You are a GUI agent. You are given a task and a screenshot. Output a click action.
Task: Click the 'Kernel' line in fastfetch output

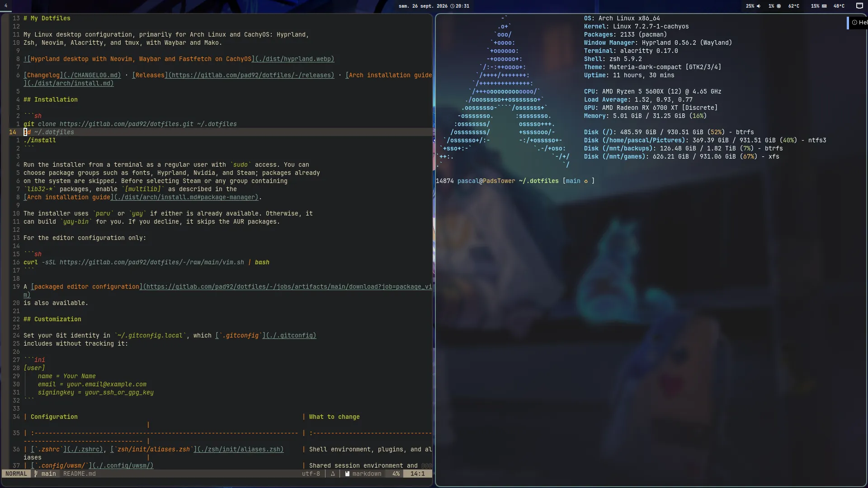point(637,26)
